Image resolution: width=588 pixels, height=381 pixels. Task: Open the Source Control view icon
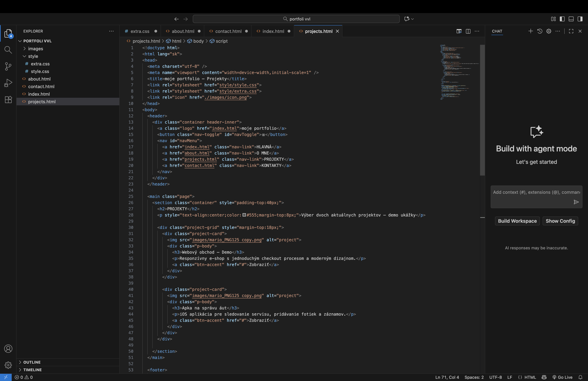coord(8,66)
